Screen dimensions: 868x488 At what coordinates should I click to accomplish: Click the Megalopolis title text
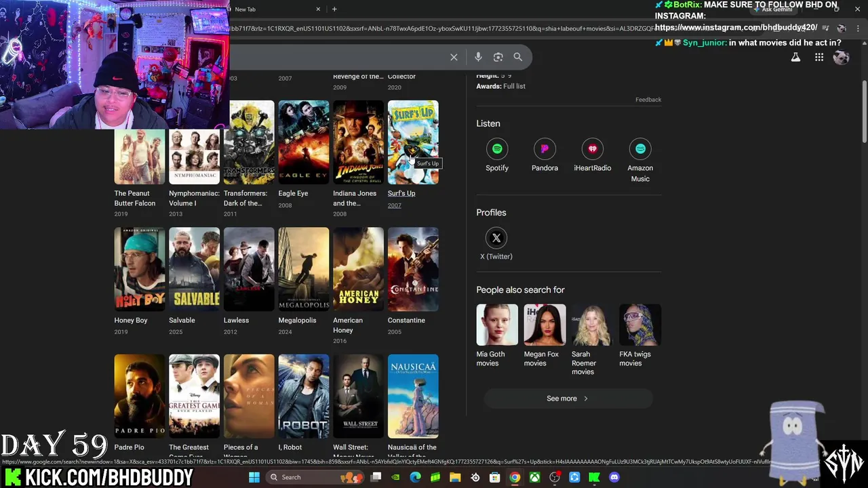point(297,320)
